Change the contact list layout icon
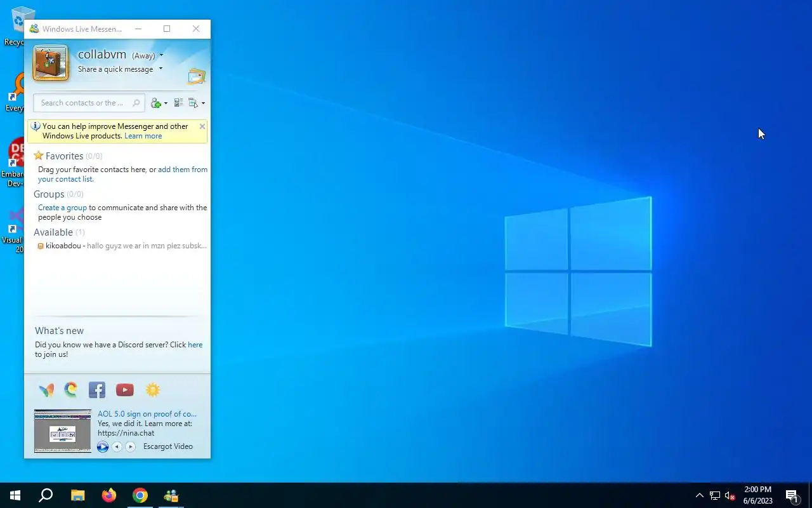This screenshot has width=812, height=508. click(x=178, y=103)
